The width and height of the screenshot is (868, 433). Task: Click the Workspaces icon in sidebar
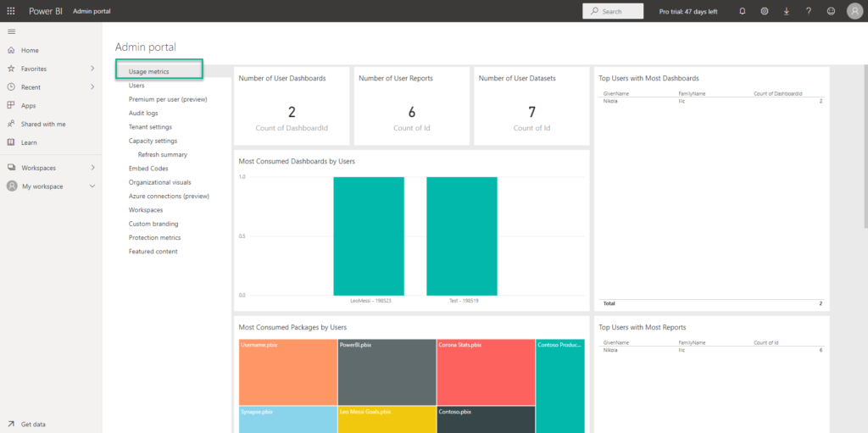click(11, 168)
